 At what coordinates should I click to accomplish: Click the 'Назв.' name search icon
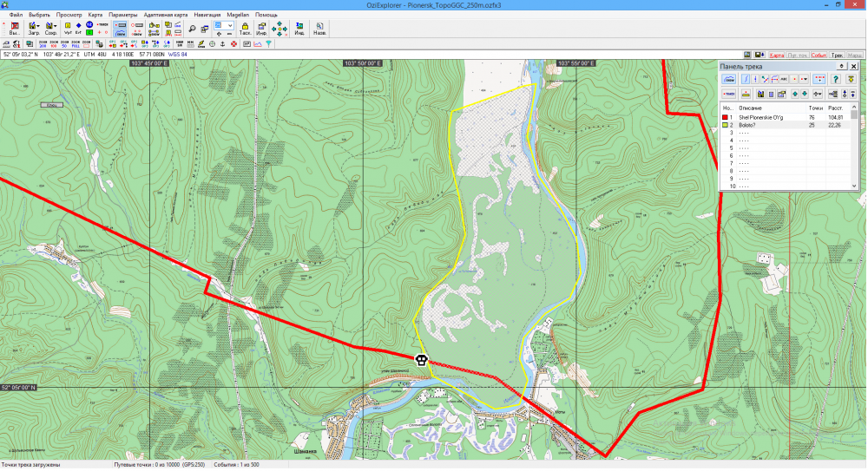point(319,28)
